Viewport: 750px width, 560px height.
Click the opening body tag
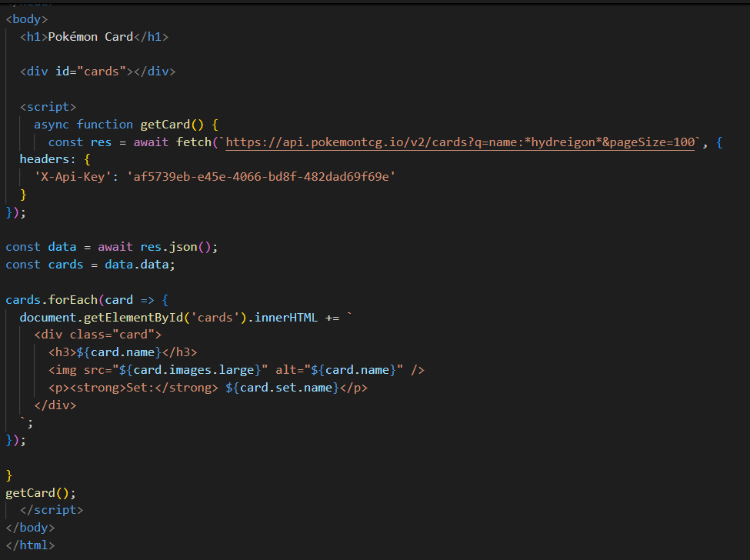26,18
